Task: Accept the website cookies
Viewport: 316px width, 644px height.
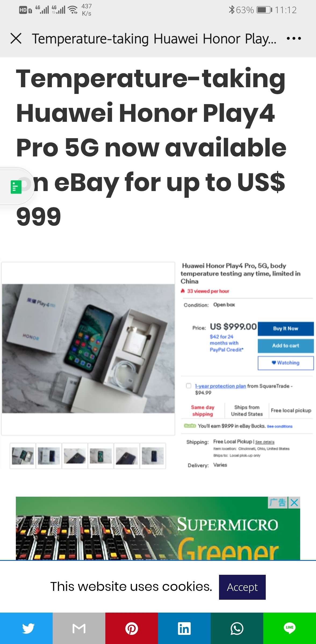Action: click(242, 587)
